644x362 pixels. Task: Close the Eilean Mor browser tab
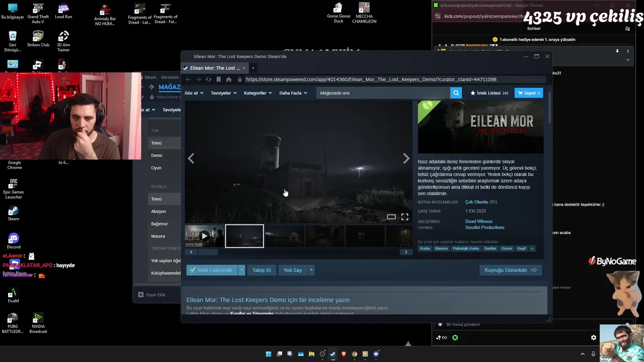[x=245, y=68]
